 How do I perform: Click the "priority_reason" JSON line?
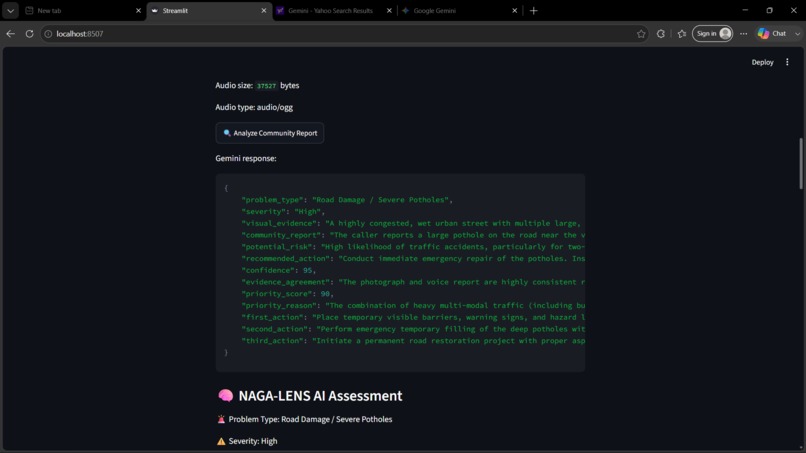(x=413, y=306)
